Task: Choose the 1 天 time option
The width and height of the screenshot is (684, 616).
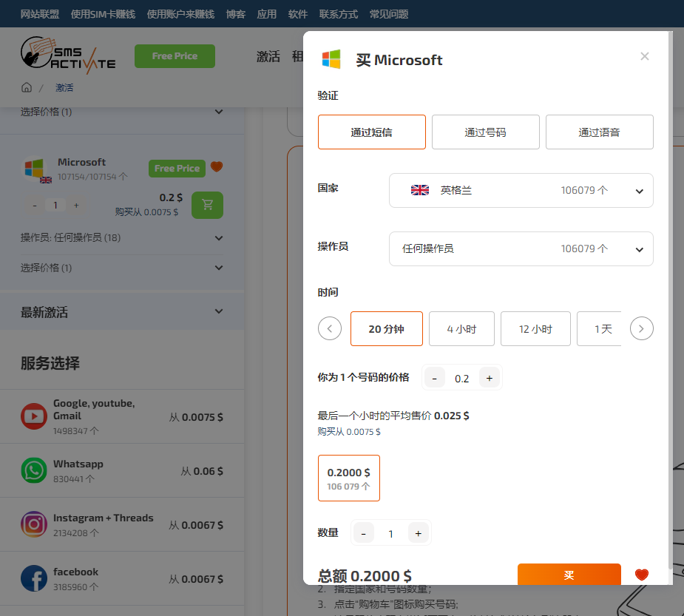Action: pos(600,329)
